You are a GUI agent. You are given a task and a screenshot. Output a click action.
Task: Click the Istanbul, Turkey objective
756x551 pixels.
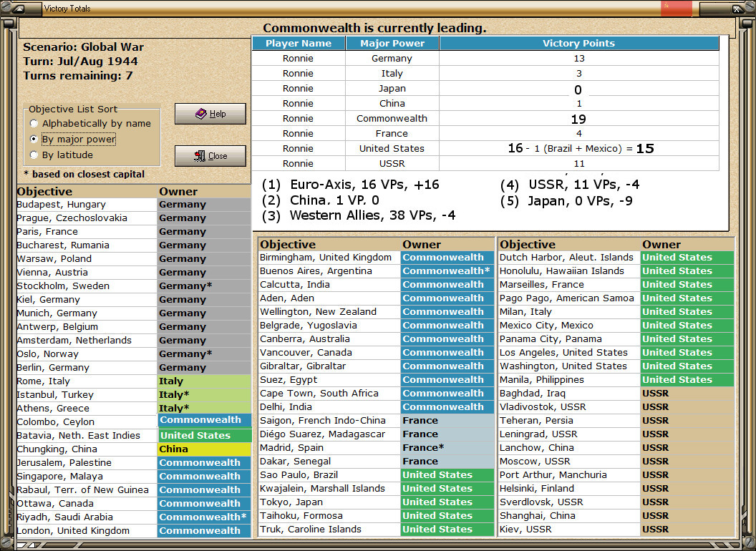[x=55, y=394]
